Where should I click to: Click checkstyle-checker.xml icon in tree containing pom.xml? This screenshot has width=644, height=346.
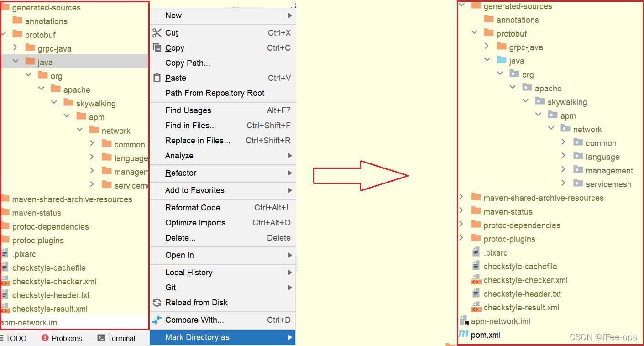476,280
